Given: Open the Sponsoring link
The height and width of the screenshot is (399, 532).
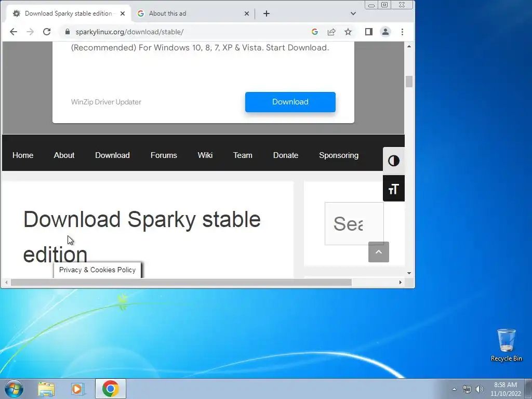Looking at the screenshot, I should pos(339,155).
